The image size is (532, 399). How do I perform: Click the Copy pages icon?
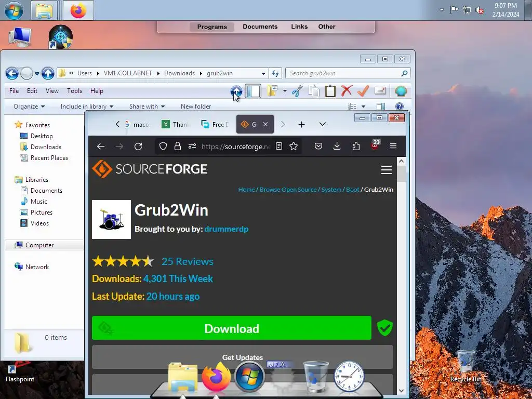(314, 91)
